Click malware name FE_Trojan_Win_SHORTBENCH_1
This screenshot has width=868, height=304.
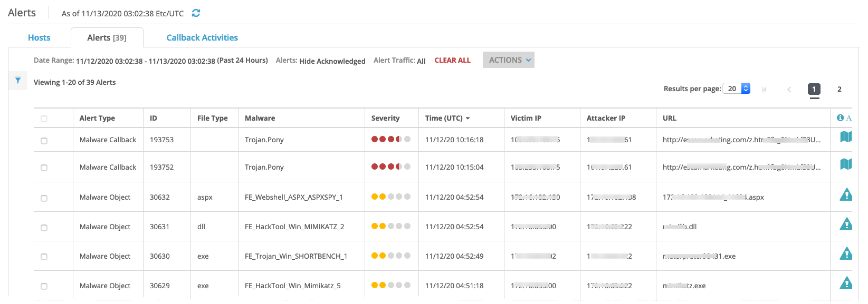(296, 256)
